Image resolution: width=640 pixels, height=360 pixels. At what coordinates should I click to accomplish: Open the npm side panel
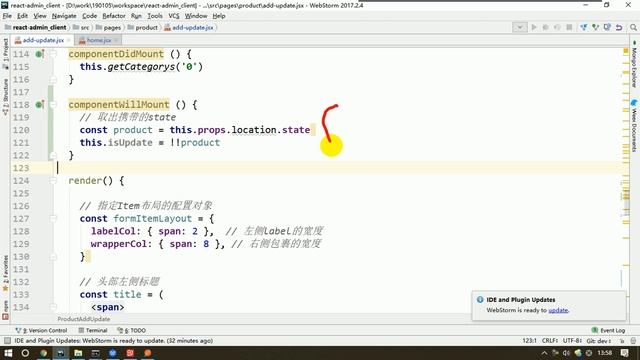coord(5,309)
